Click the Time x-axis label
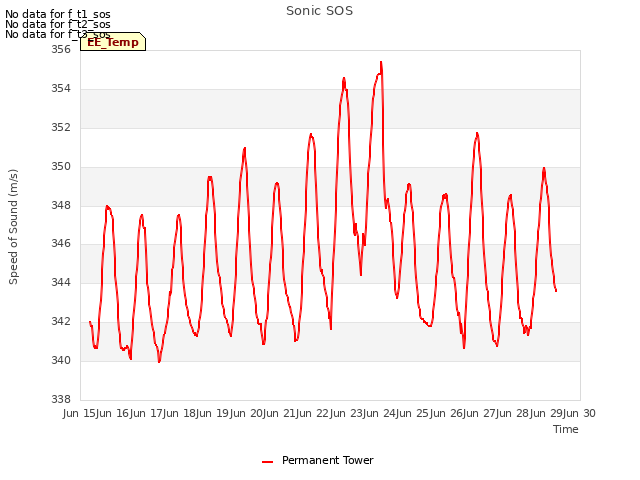The width and height of the screenshot is (640, 480). tap(566, 429)
